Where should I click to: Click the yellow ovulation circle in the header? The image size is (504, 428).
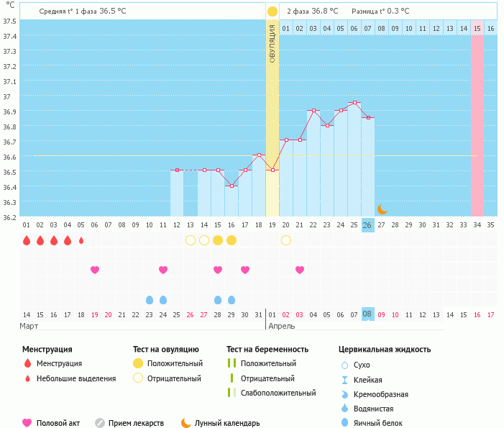coord(272,12)
